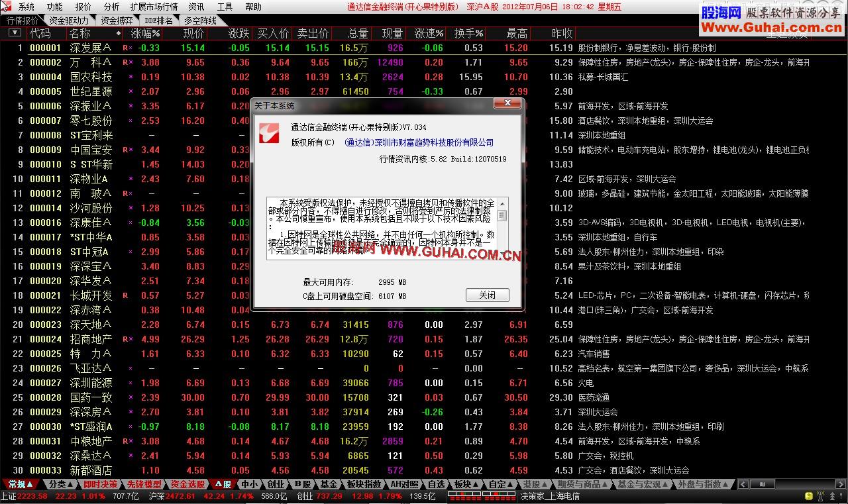Click the network signal icon in status bar
The height and width of the screenshot is (504, 848).
click(821, 496)
